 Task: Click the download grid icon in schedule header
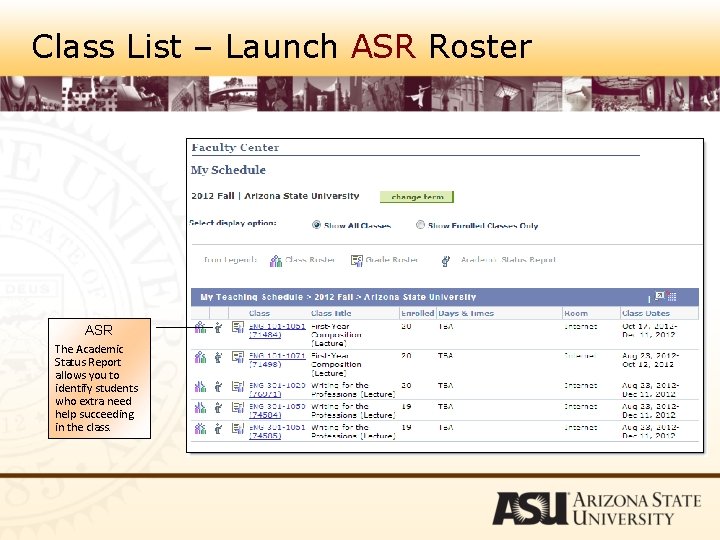click(672, 296)
